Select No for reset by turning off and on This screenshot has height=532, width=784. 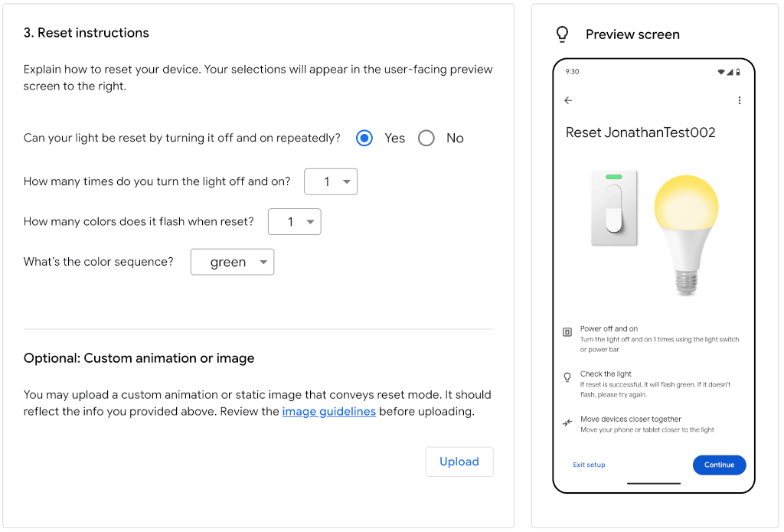tap(426, 138)
